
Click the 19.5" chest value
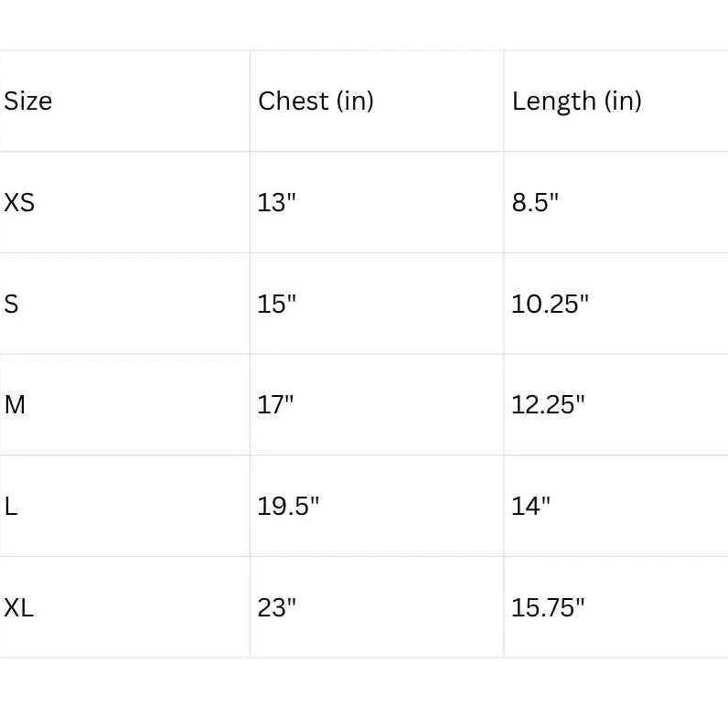(x=288, y=506)
